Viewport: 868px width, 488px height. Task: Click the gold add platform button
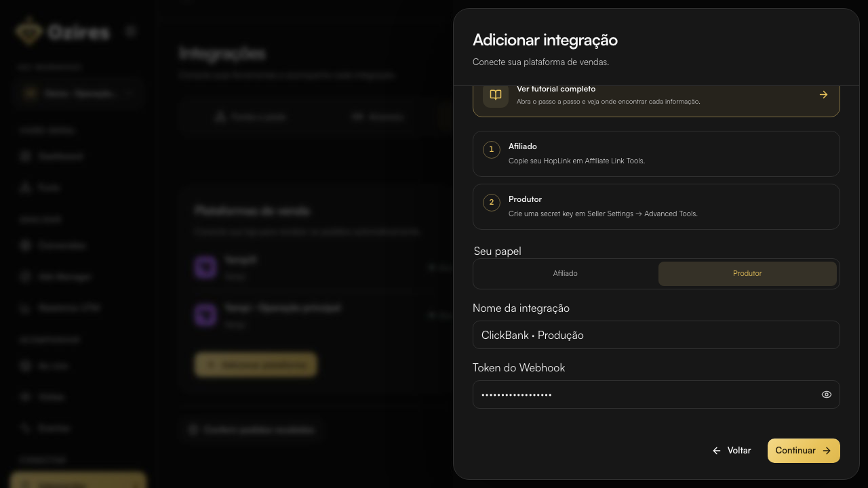256,365
